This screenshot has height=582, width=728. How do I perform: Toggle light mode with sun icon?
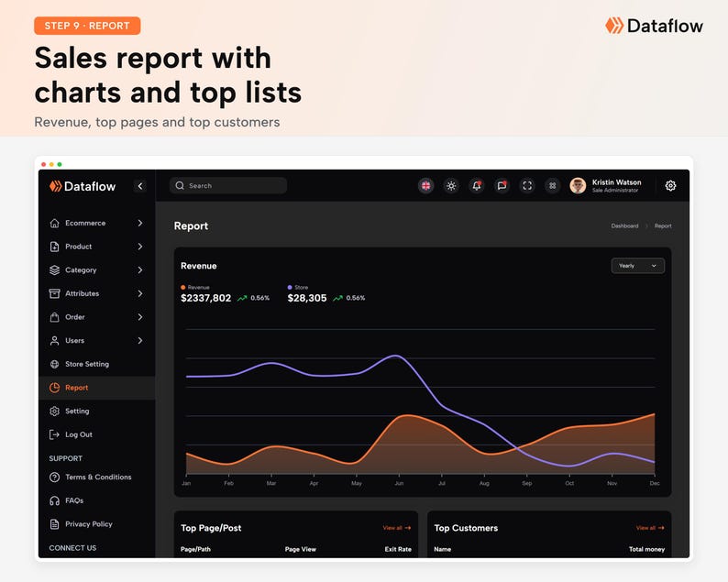(451, 186)
